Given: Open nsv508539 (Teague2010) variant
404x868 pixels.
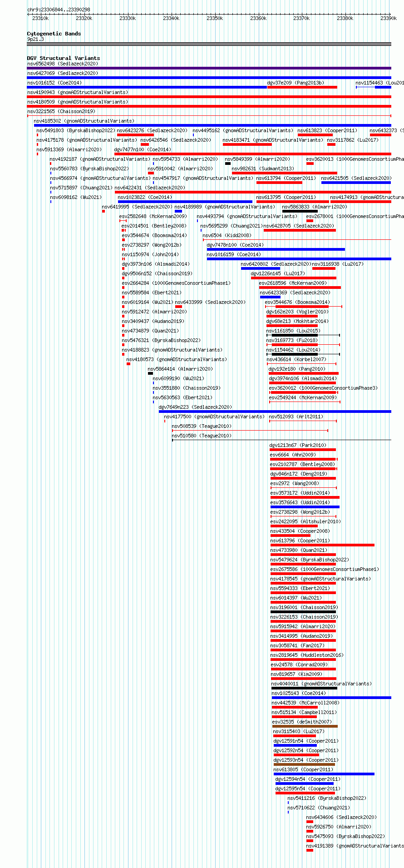Looking at the screenshot, I should [x=202, y=426].
